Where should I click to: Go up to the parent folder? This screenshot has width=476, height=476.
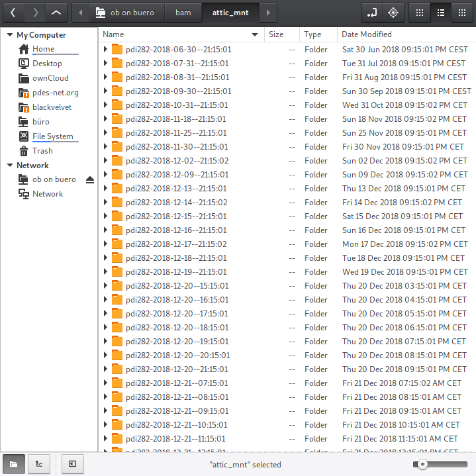[56, 13]
